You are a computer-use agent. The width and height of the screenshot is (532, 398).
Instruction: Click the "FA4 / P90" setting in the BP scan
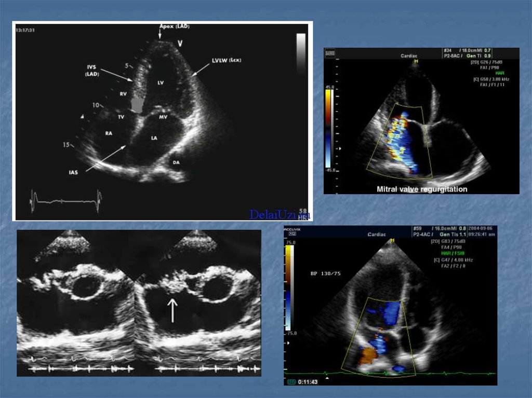(x=450, y=247)
